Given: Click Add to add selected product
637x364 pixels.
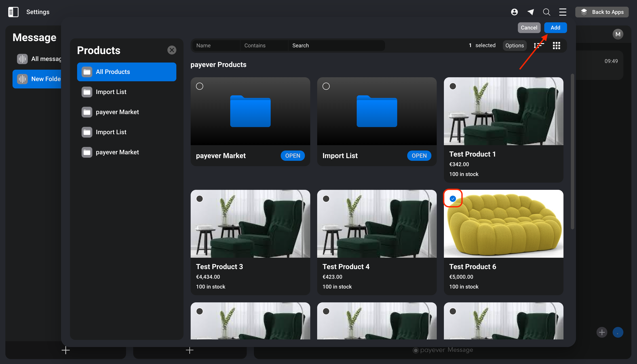Looking at the screenshot, I should [555, 27].
